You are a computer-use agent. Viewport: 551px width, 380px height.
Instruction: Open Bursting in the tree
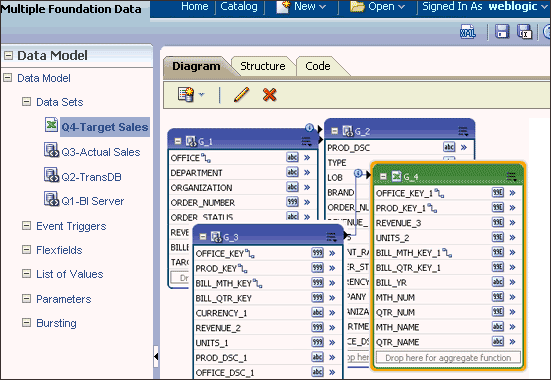point(56,323)
